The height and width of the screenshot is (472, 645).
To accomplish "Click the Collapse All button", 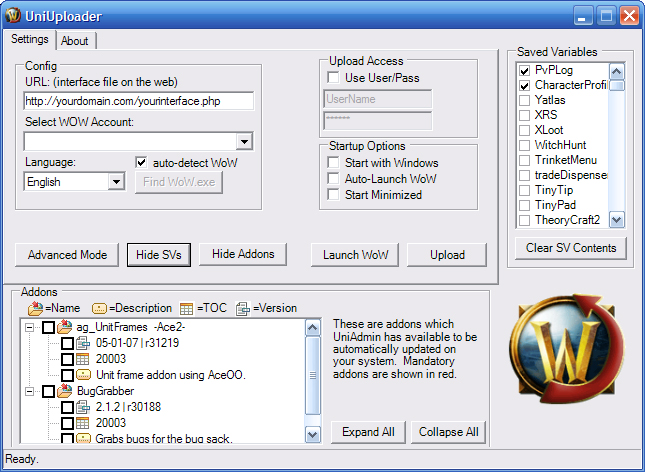I will (448, 432).
